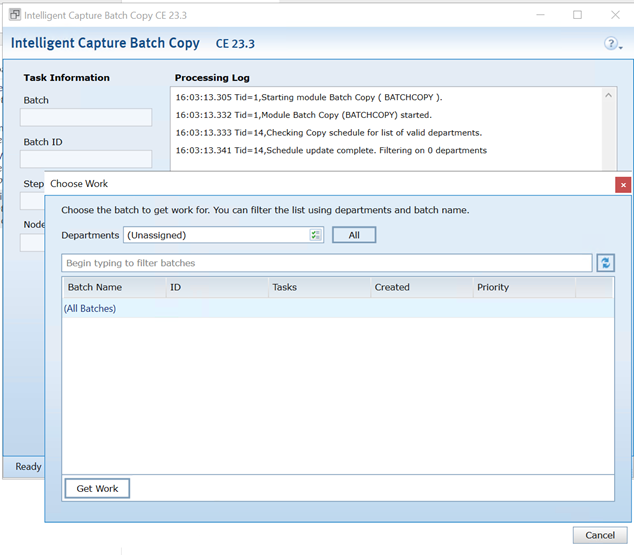This screenshot has height=555, width=634.
Task: Click the log line 'Starting module Batch Copy'
Action: (x=309, y=97)
